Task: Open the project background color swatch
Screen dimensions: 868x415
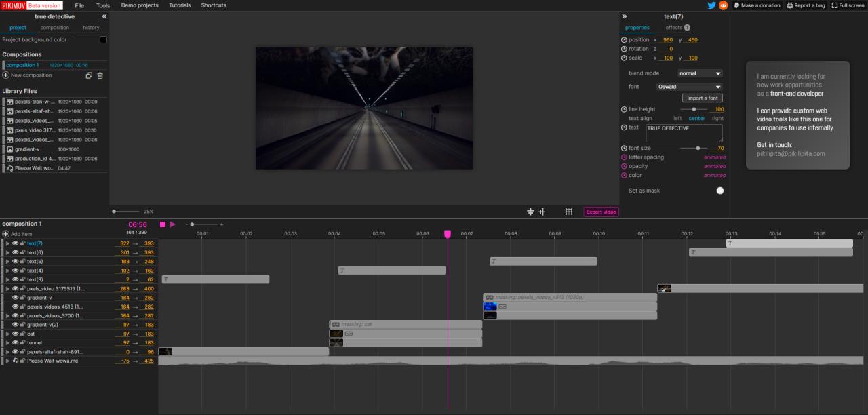Action: tap(103, 40)
